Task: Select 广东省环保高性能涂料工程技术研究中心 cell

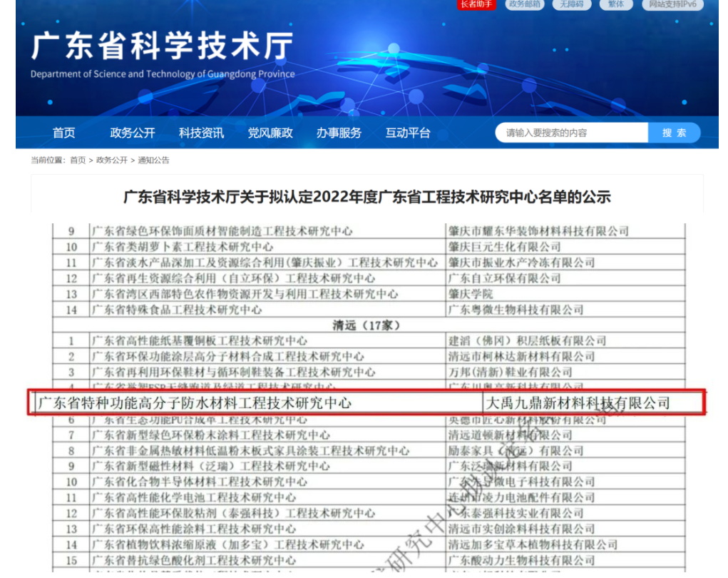Action: coord(267,529)
